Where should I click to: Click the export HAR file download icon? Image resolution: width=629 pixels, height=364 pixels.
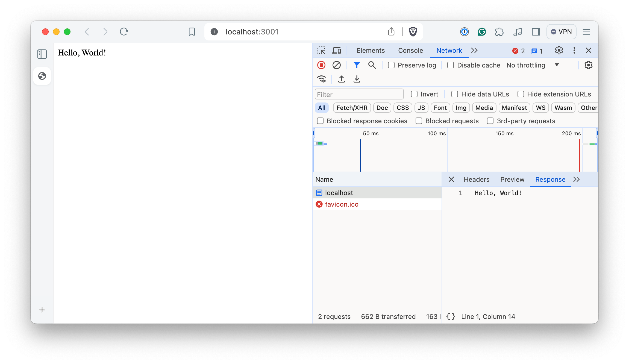click(356, 79)
